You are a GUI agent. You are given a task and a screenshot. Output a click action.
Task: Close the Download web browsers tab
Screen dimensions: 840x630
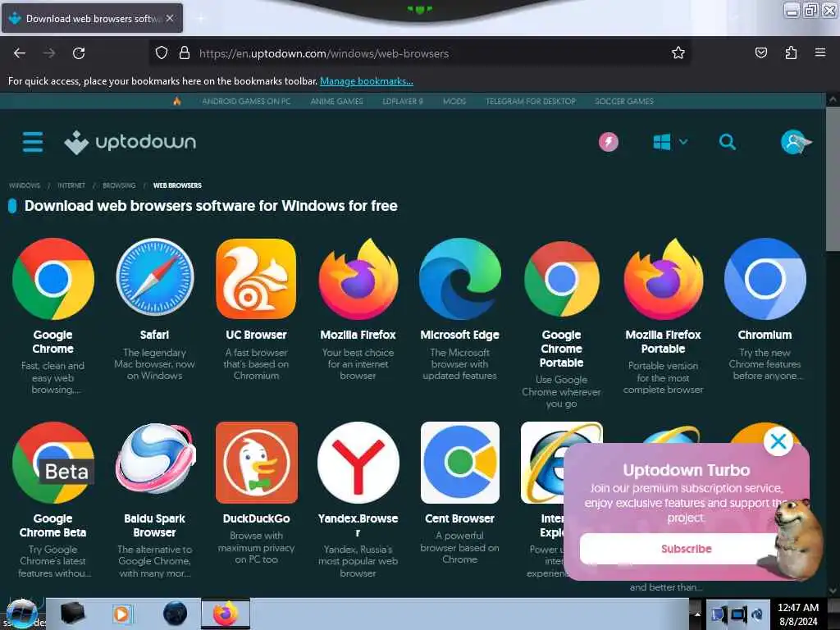click(169, 18)
